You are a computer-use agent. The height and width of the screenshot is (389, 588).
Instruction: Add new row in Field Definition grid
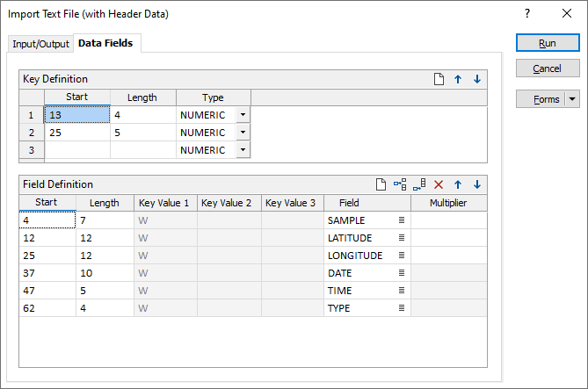click(x=381, y=184)
